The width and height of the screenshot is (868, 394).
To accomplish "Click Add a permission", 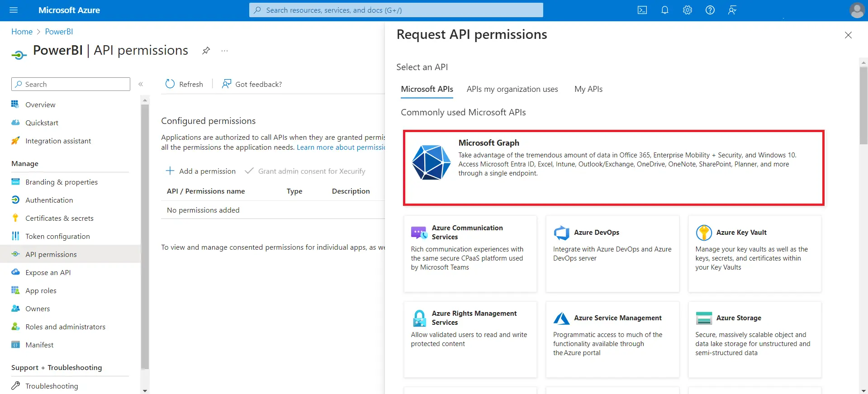I will 201,171.
